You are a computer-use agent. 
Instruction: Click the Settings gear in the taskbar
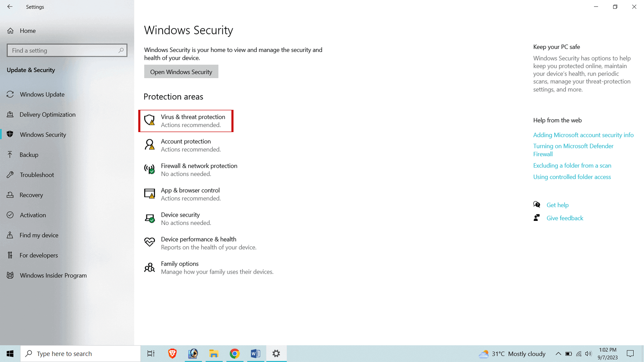276,354
